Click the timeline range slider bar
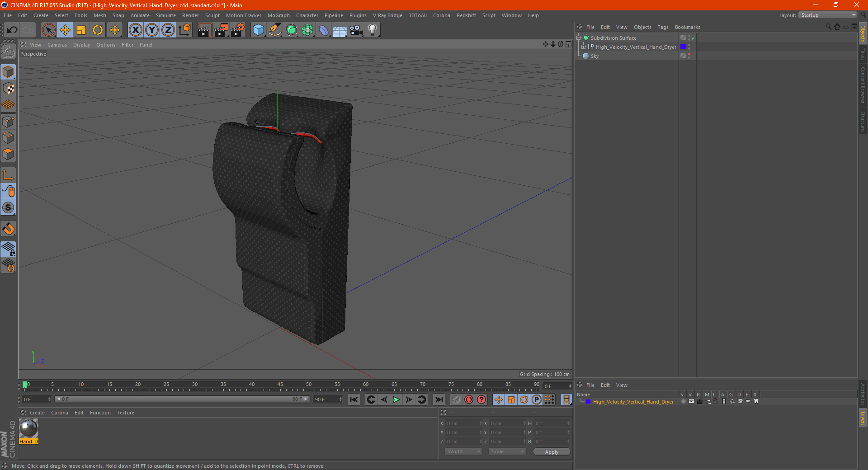Screen dimensions: 868x470 pos(182,399)
